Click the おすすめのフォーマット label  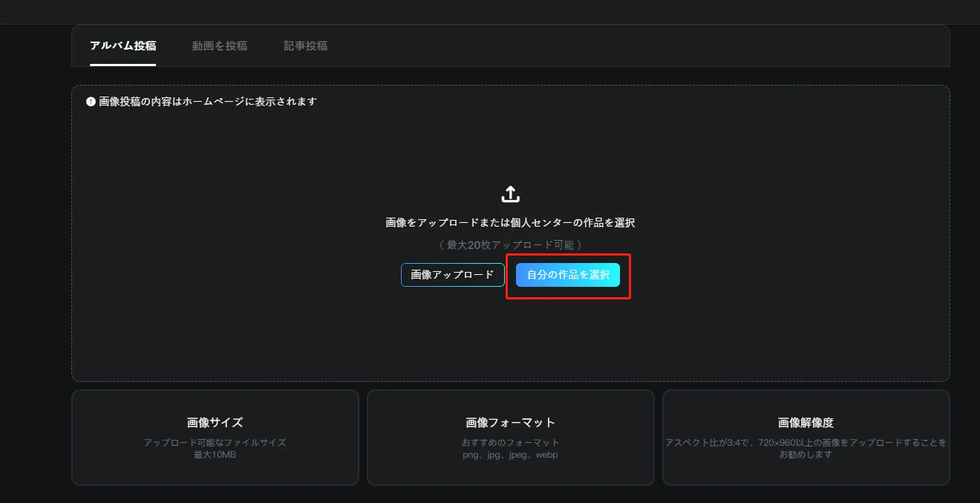(x=510, y=443)
